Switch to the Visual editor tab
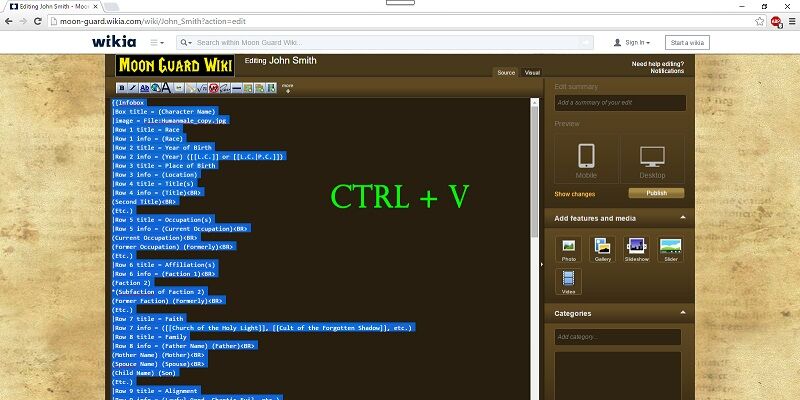The height and width of the screenshot is (400, 800). point(532,72)
